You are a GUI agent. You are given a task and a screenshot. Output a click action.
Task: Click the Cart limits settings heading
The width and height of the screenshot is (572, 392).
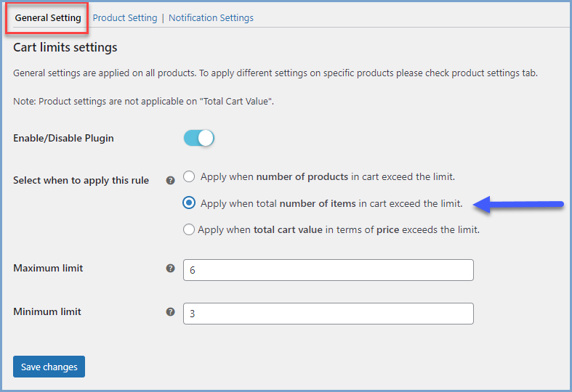[x=65, y=47]
